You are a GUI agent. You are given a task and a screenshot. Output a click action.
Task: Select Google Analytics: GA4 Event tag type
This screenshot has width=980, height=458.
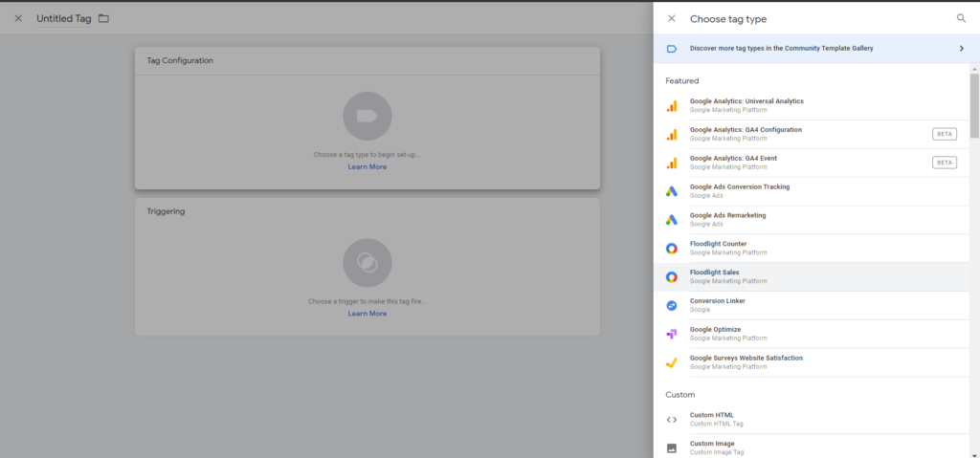pyautogui.click(x=812, y=164)
